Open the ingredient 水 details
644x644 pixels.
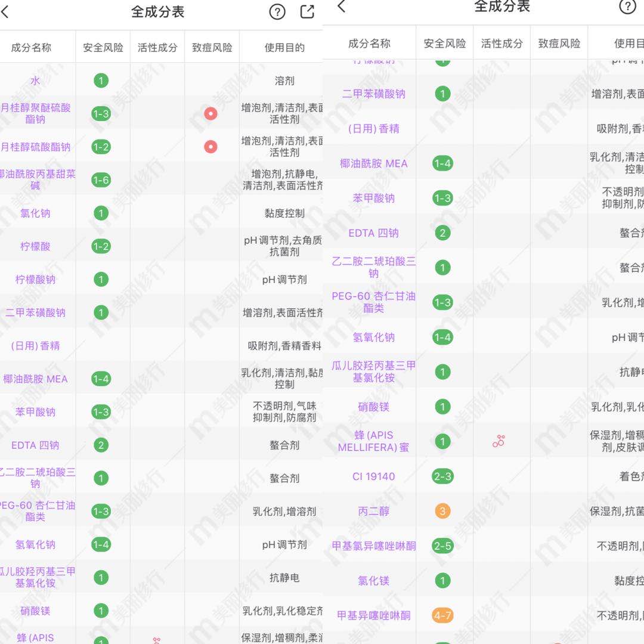pos(34,80)
